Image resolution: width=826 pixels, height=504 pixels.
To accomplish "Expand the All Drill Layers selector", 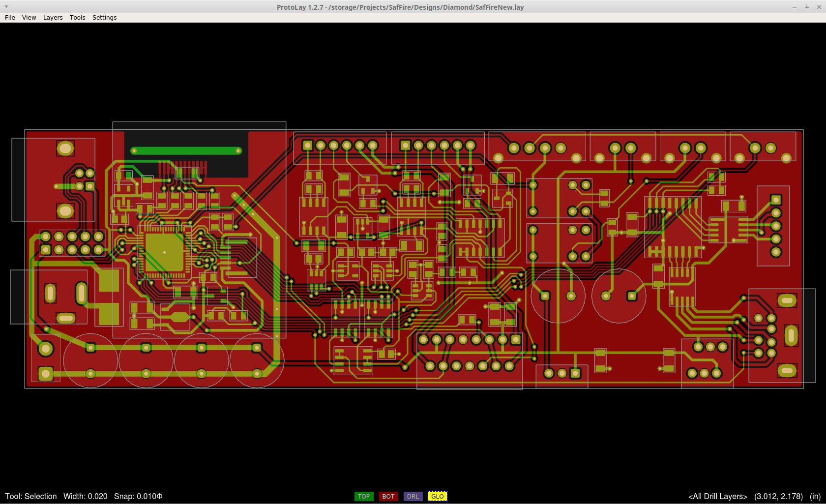I will click(717, 496).
